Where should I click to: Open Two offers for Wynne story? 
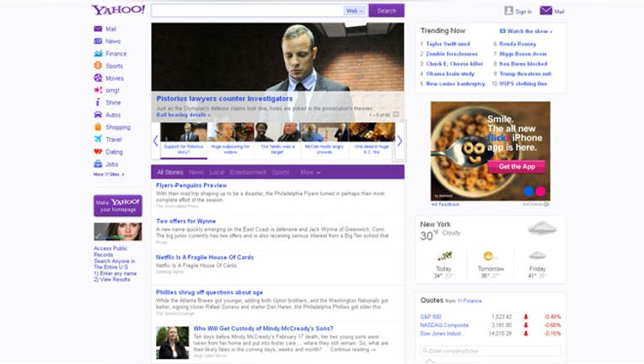point(185,222)
